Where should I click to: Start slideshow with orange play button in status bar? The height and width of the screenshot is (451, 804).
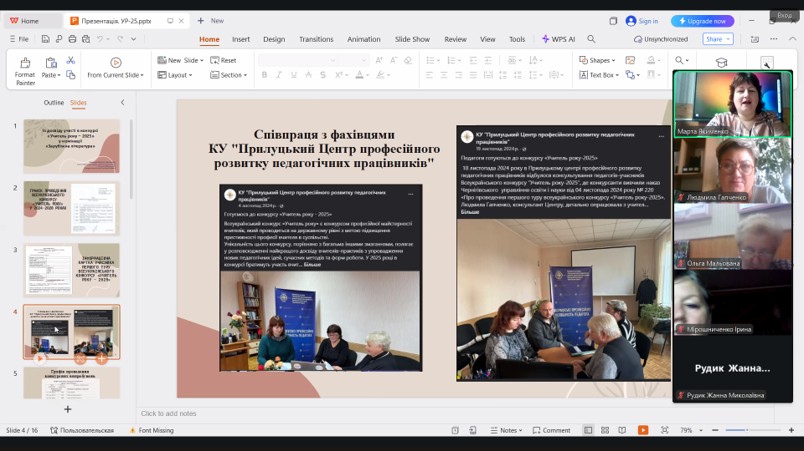[643, 430]
